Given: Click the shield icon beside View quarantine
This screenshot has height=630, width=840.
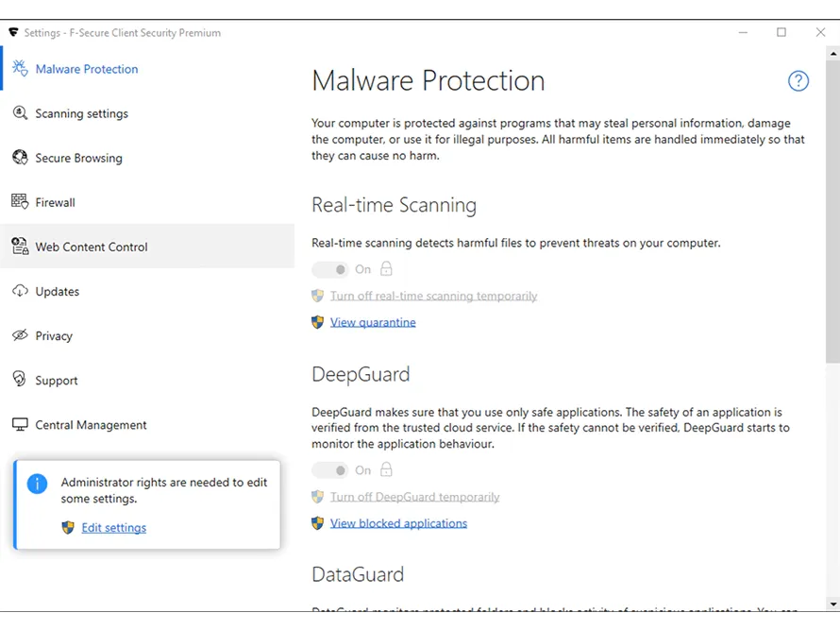Looking at the screenshot, I should [x=317, y=322].
